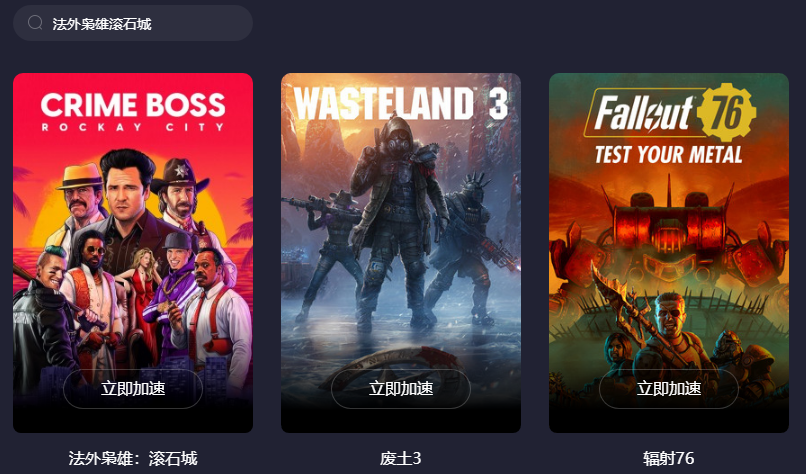Screen dimensions: 806x474
Task: Select the 废土3 title label
Action: point(401,458)
